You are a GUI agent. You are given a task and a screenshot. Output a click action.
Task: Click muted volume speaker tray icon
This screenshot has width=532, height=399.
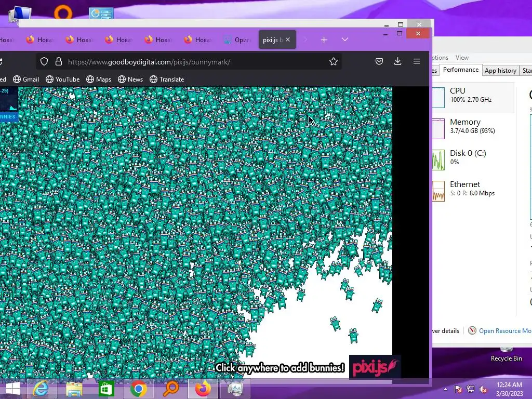[483, 389]
